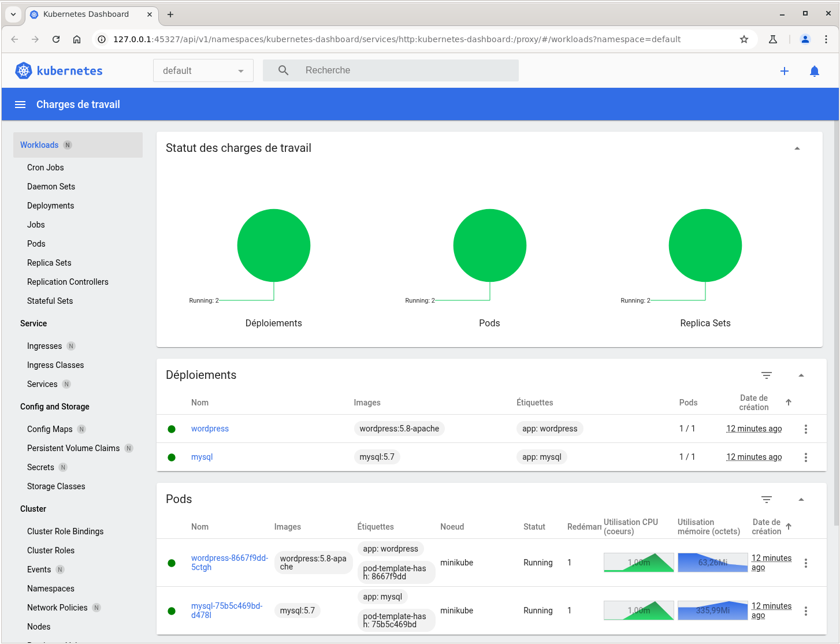The width and height of the screenshot is (840, 644).
Task: Open Secrets in sidebar
Action: (x=40, y=467)
